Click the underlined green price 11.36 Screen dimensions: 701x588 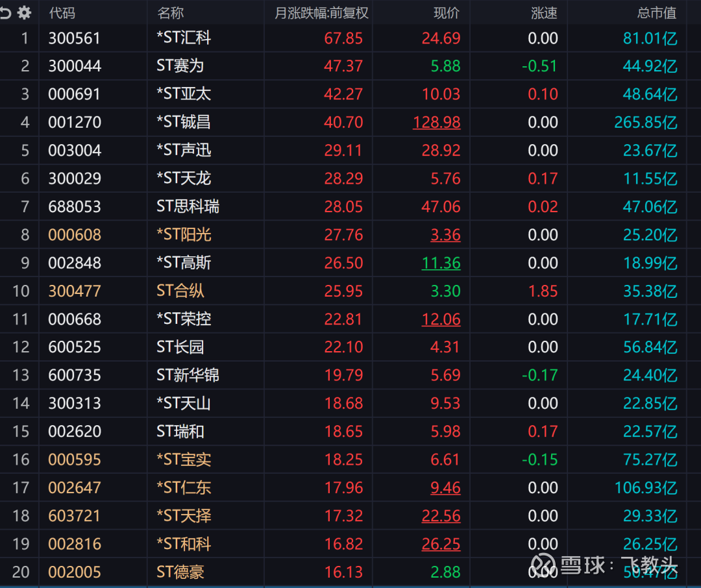[x=441, y=263]
